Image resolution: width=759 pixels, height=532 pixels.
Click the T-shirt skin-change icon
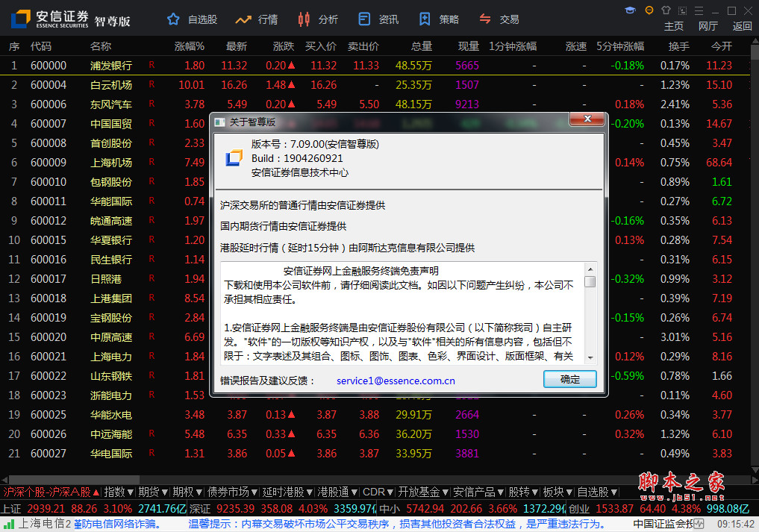tap(666, 10)
